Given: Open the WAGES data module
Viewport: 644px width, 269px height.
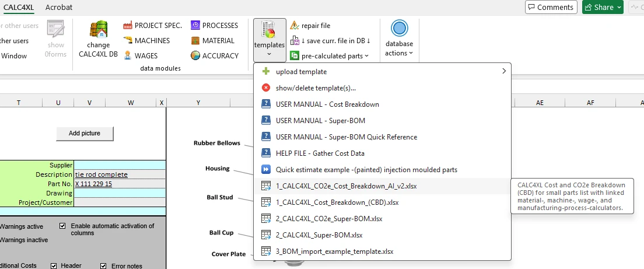Looking at the screenshot, I should point(140,56).
